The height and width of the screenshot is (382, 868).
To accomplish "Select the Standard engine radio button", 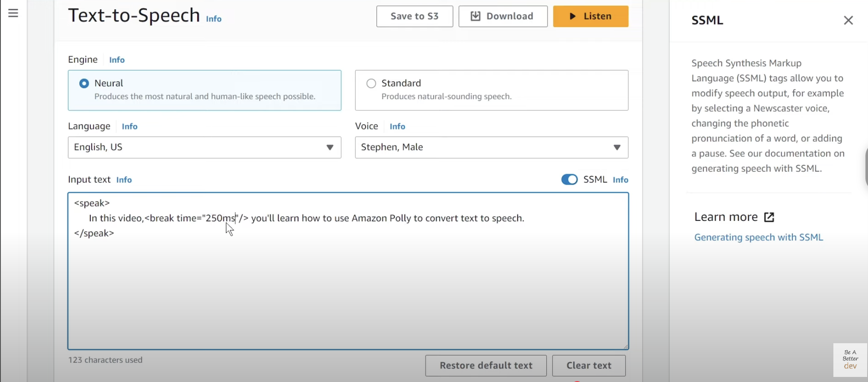I will [371, 83].
